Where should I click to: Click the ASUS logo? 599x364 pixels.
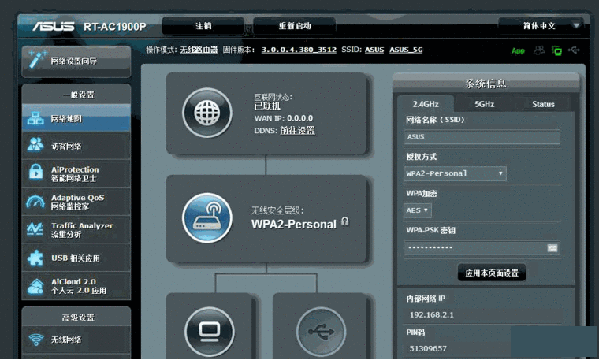tap(53, 26)
